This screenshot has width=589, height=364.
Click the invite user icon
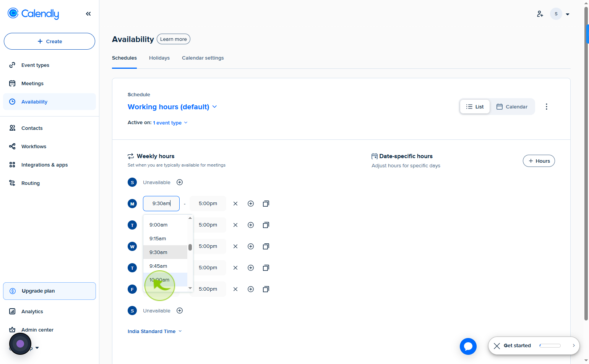click(540, 14)
